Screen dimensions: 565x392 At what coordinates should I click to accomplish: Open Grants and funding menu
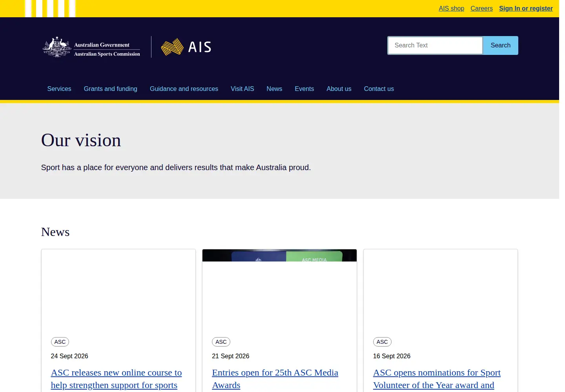click(x=111, y=89)
